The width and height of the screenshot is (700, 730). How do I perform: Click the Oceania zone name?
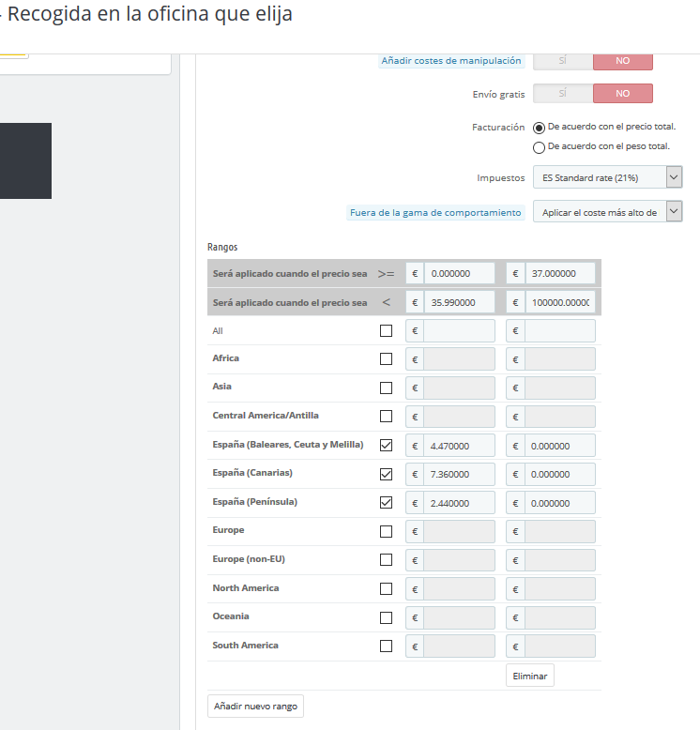point(231,616)
